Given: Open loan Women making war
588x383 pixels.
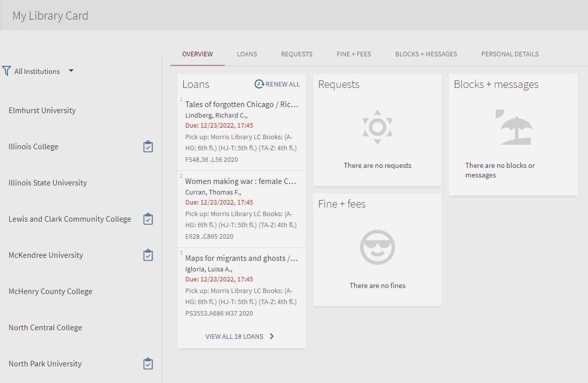Looking at the screenshot, I should (x=241, y=181).
